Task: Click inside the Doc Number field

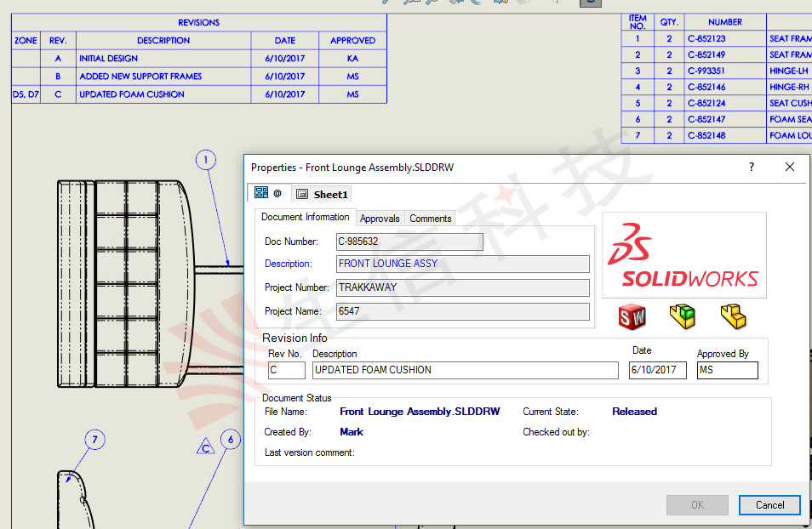Action: tap(409, 242)
